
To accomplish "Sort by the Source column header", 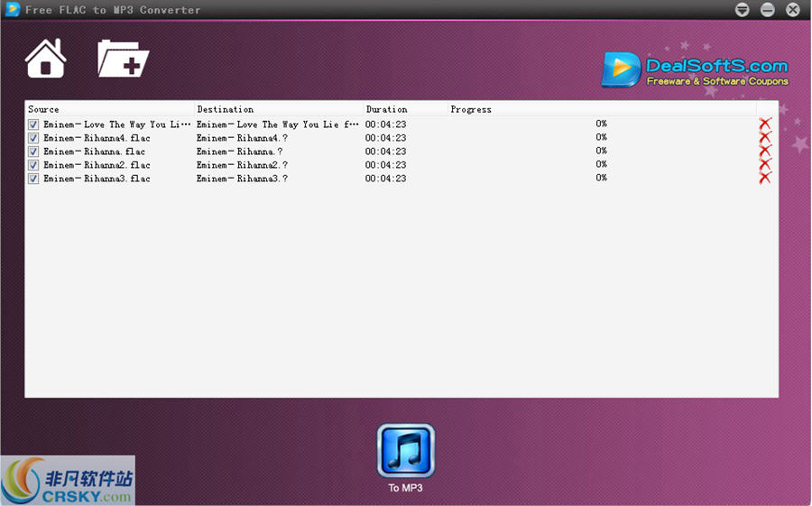I will 110,109.
